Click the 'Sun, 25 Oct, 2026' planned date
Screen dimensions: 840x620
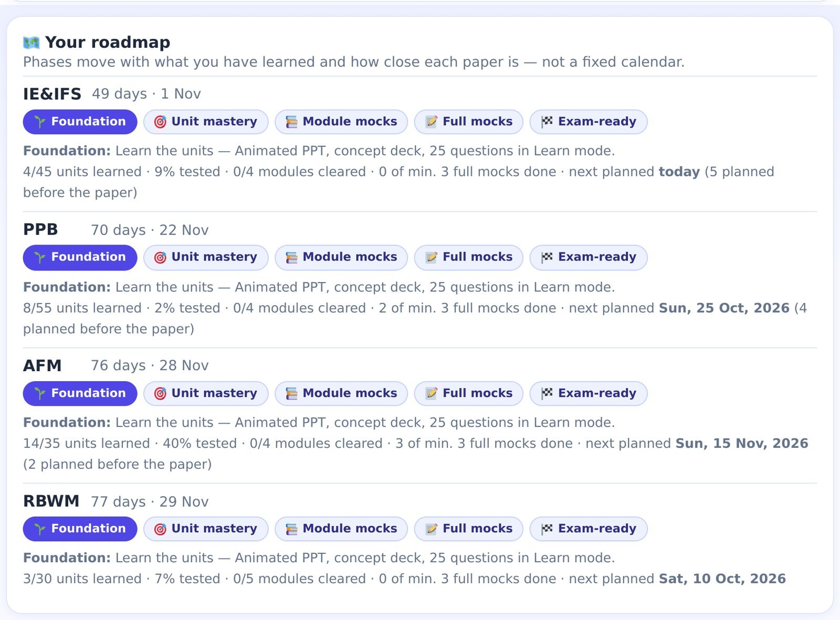pyautogui.click(x=724, y=308)
